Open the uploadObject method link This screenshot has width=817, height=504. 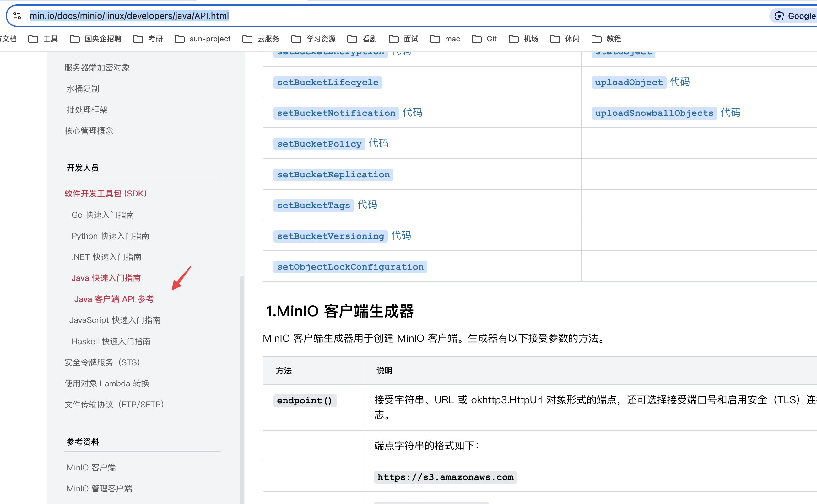(629, 82)
